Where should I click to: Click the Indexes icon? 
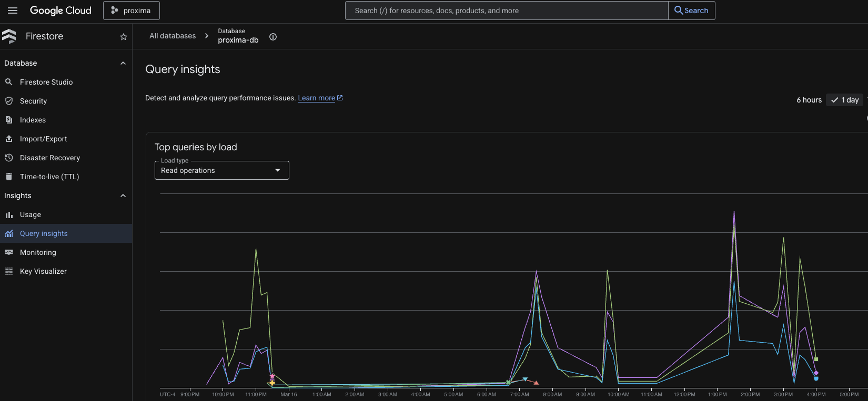click(9, 120)
